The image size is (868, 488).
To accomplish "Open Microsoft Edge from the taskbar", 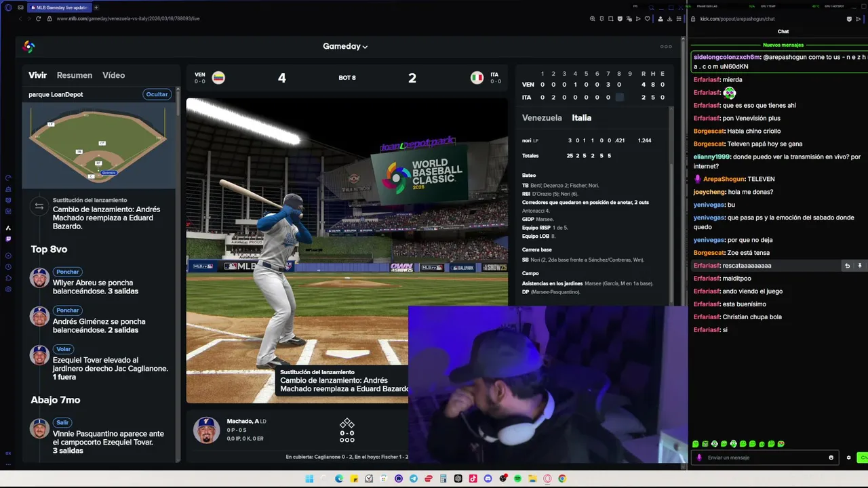I will (x=338, y=479).
